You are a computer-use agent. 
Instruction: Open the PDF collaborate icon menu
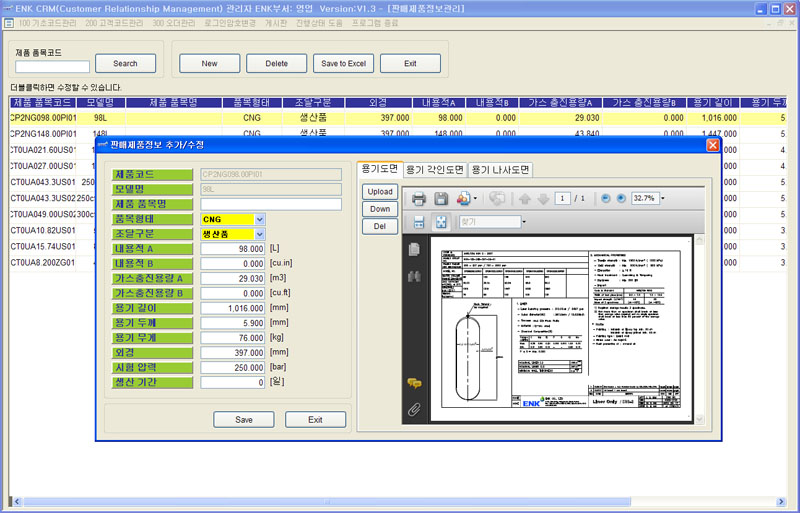point(463,199)
